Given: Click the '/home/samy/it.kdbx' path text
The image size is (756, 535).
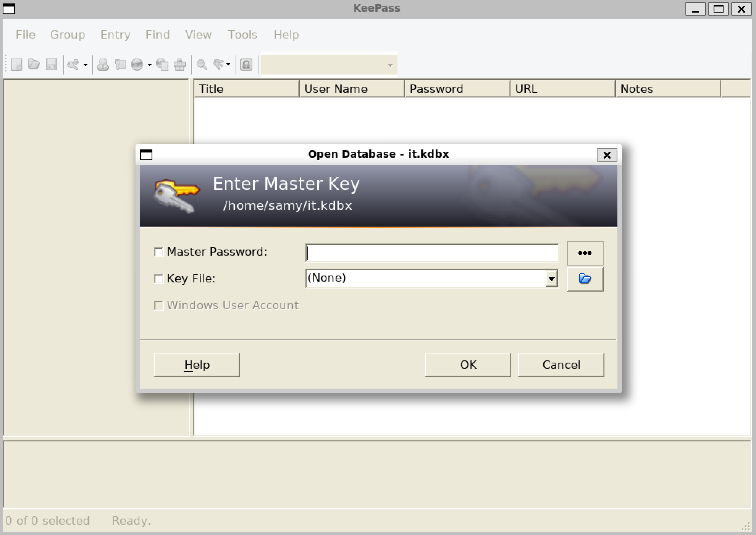Looking at the screenshot, I should point(288,206).
